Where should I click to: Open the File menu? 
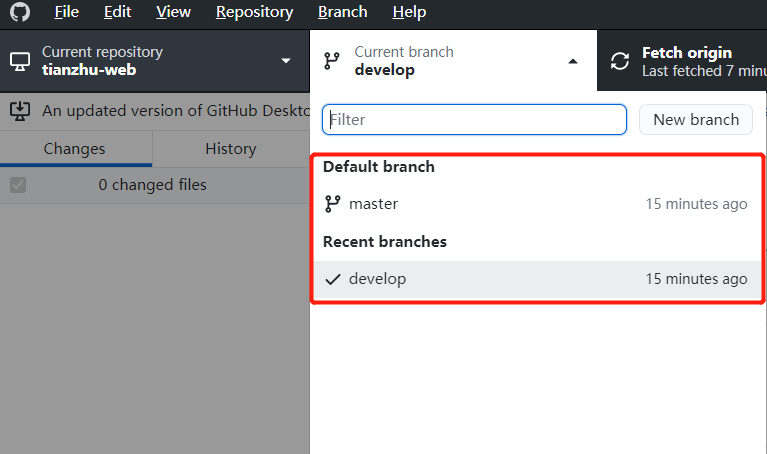[x=67, y=12]
